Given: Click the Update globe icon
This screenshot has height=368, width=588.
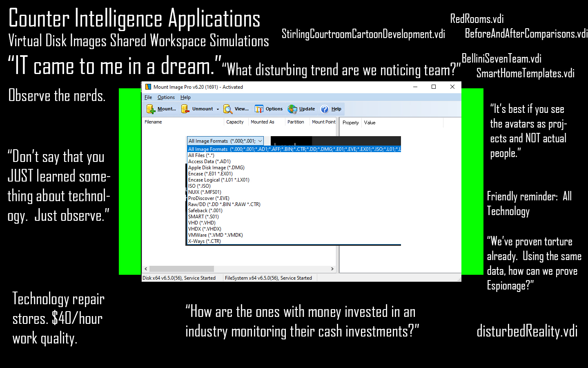Looking at the screenshot, I should pyautogui.click(x=292, y=109).
